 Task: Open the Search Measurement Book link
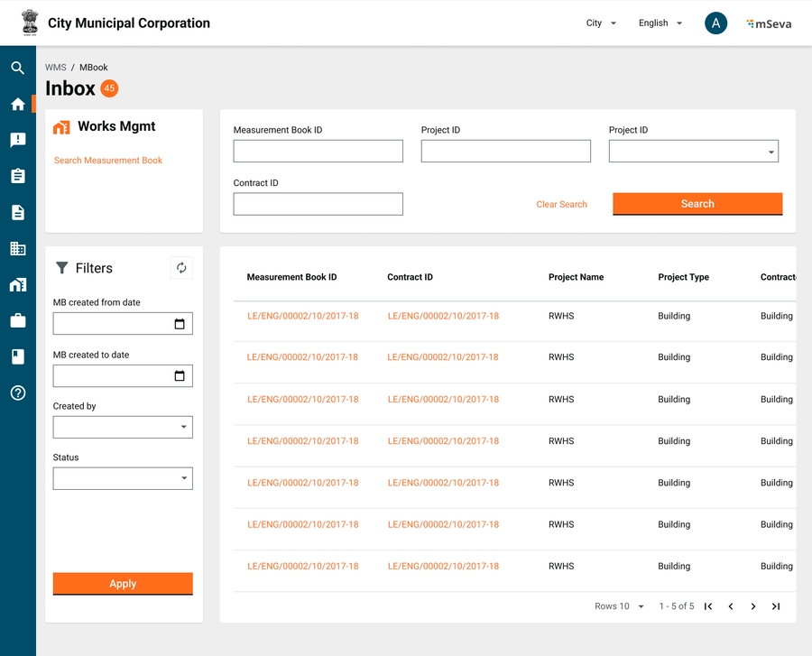[x=108, y=161]
